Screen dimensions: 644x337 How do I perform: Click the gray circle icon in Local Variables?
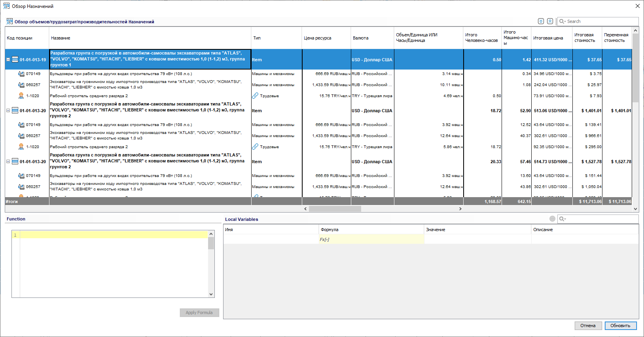[552, 219]
